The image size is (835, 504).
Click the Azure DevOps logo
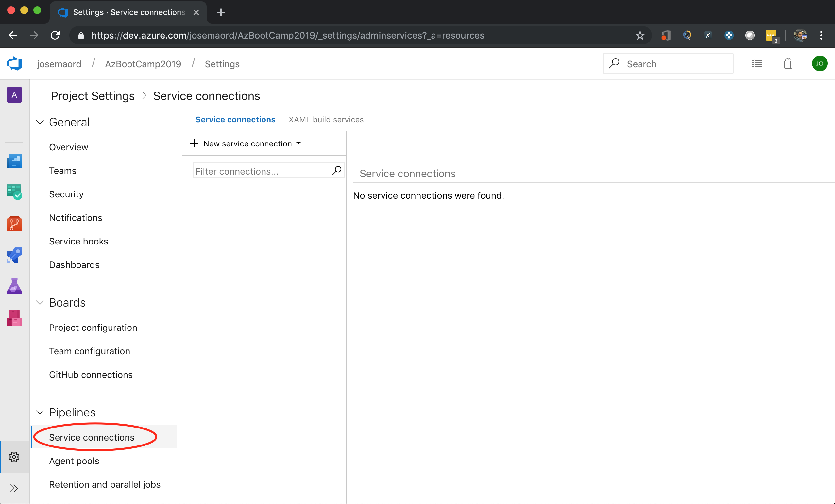pos(14,64)
